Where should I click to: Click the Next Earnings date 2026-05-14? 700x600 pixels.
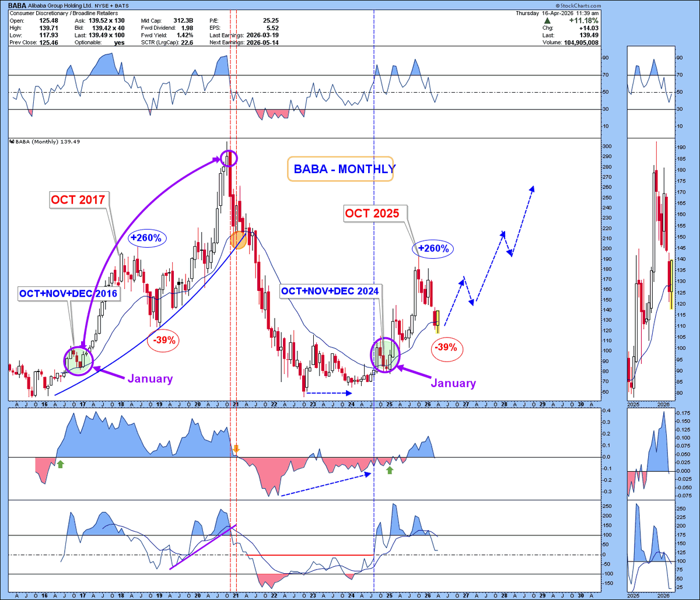tap(262, 42)
